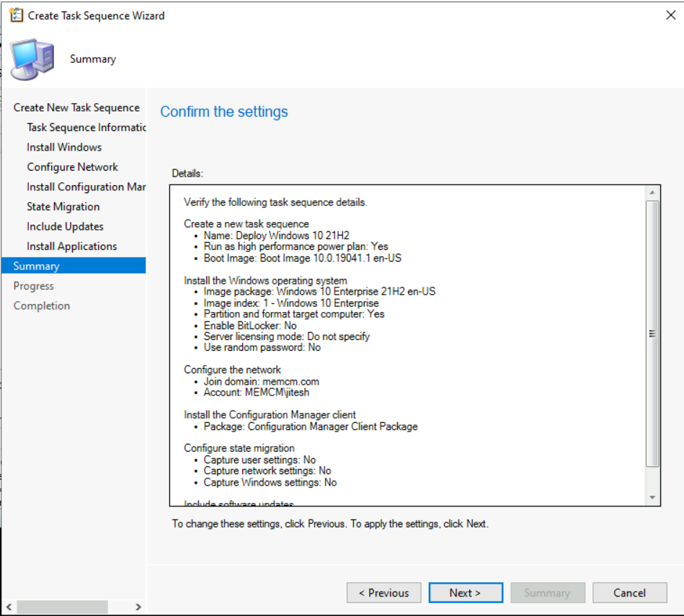Click sidebar horizontal scroll left arrow
The height and width of the screenshot is (616, 684).
[x=9, y=607]
